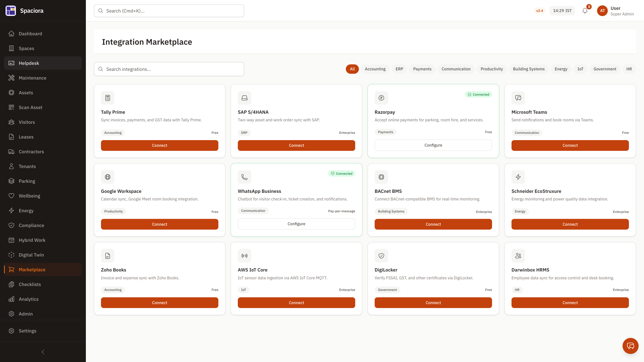Navigate to Maintenance

pyautogui.click(x=43, y=78)
